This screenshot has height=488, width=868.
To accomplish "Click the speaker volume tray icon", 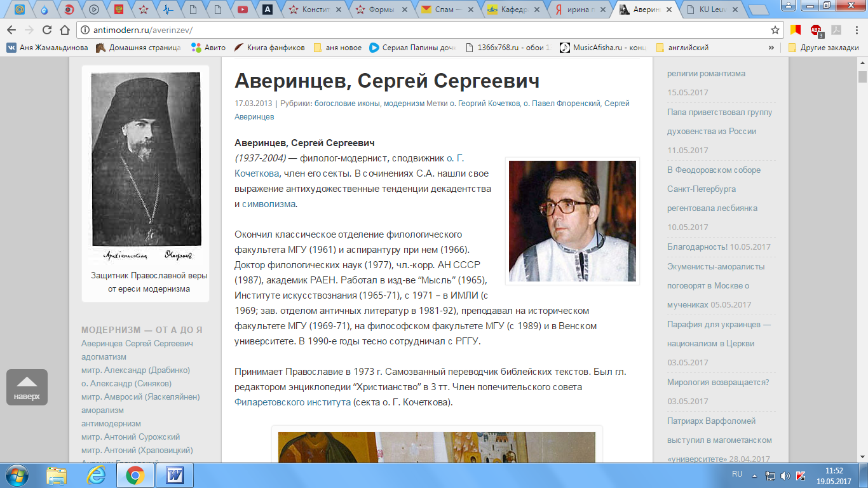I will pos(785,475).
